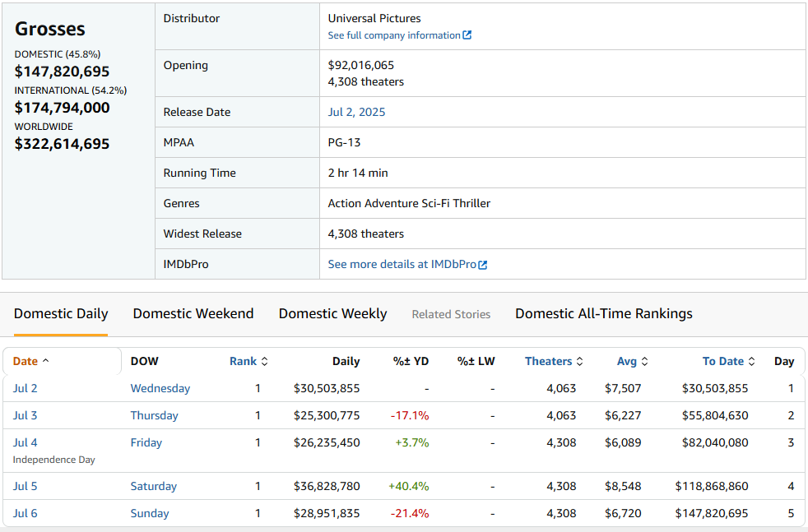Switch to the Domestic Weekend tab
Screen dimensions: 808x532
click(x=193, y=313)
